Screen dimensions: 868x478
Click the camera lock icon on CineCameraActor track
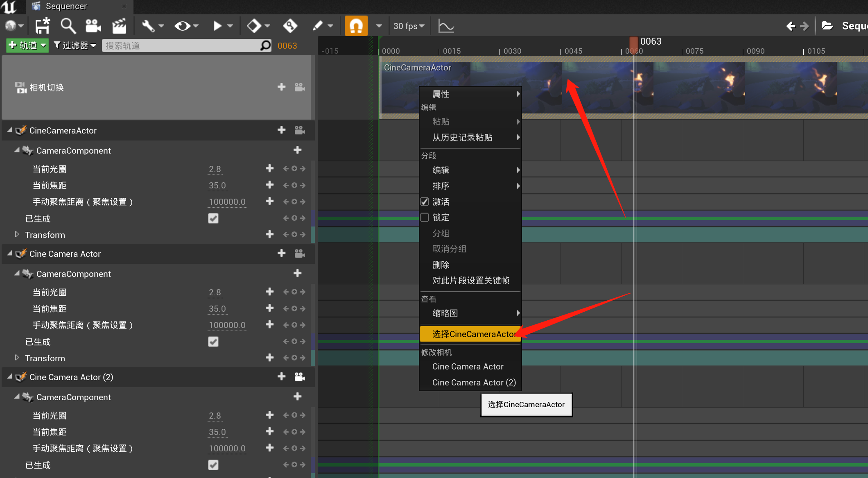(299, 130)
